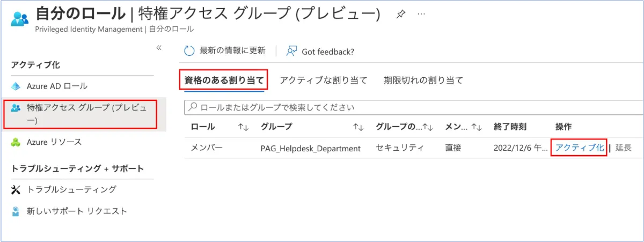This screenshot has width=644, height=242.
Task: Click the My Roles header icon
Action: click(20, 18)
